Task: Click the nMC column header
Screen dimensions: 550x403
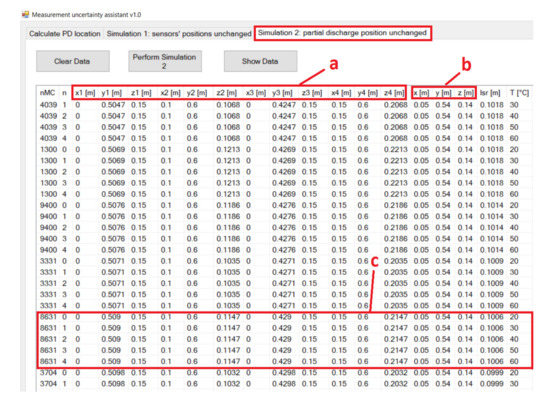Action: pyautogui.click(x=48, y=93)
